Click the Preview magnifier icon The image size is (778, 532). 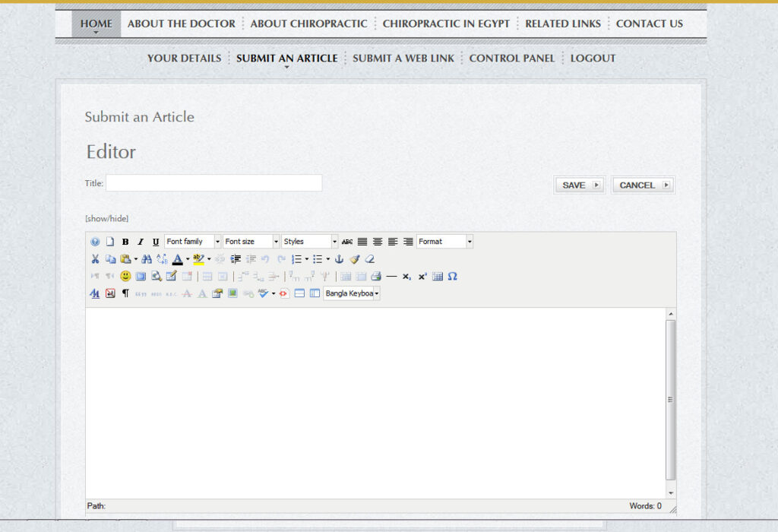[x=157, y=277]
